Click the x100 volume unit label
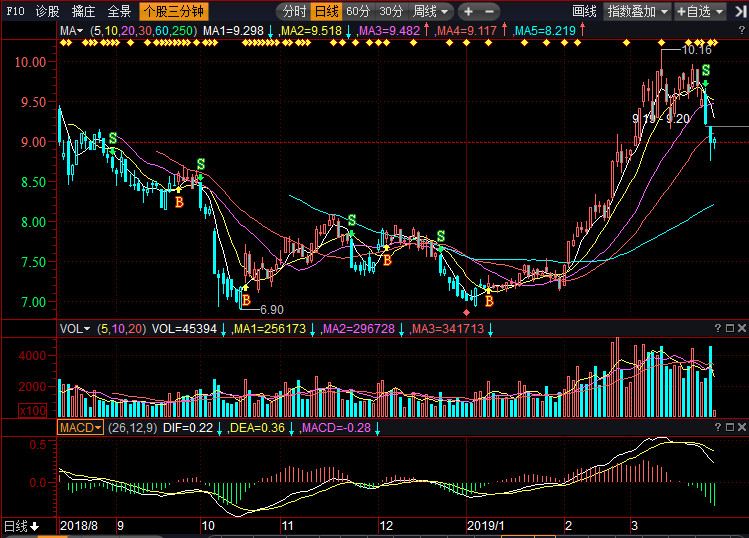 click(x=31, y=411)
